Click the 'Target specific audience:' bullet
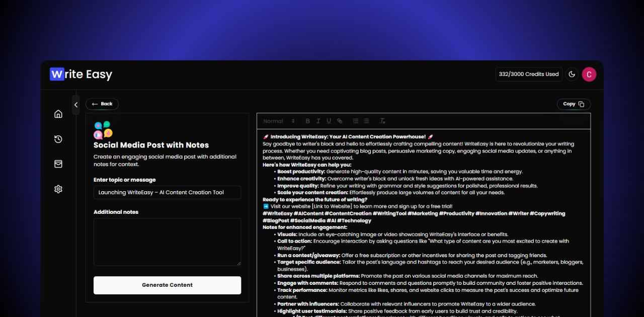 (430, 266)
